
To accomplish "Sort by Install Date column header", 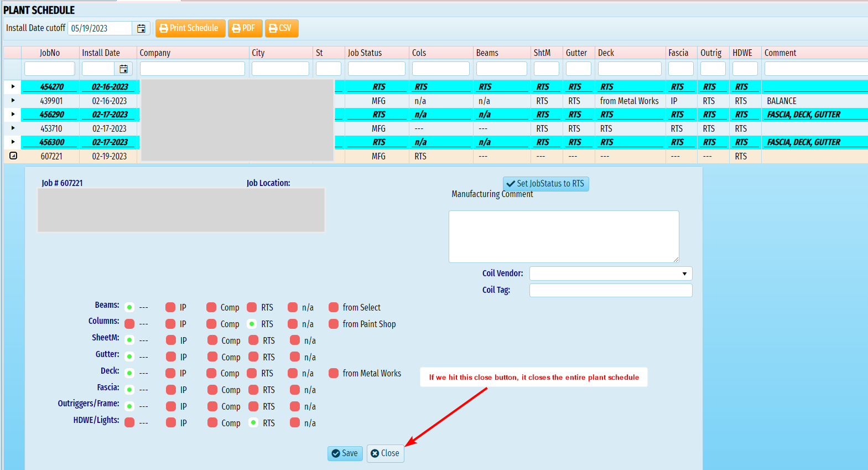I will click(108, 53).
